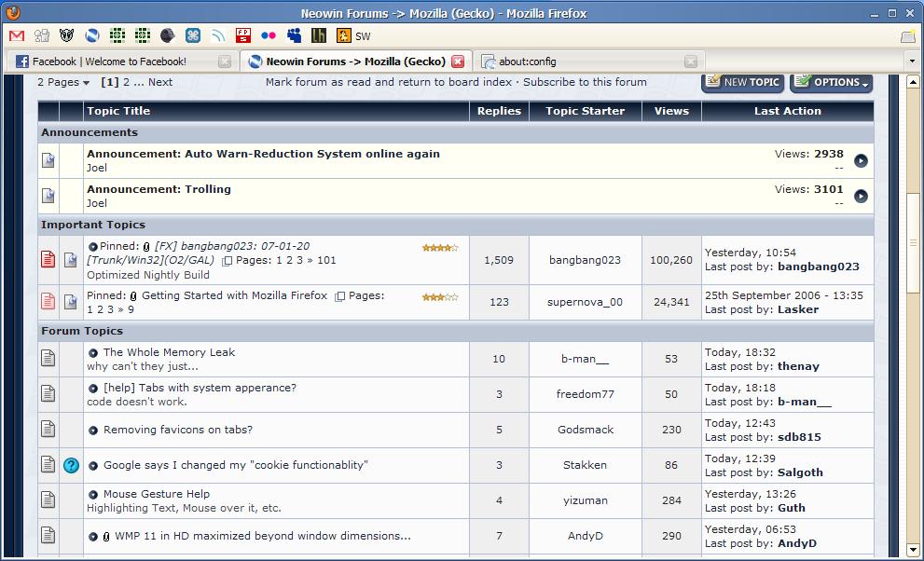This screenshot has height=561, width=924.
Task: Expand the '2 Pages' page jump dropdown
Action: click(x=63, y=82)
